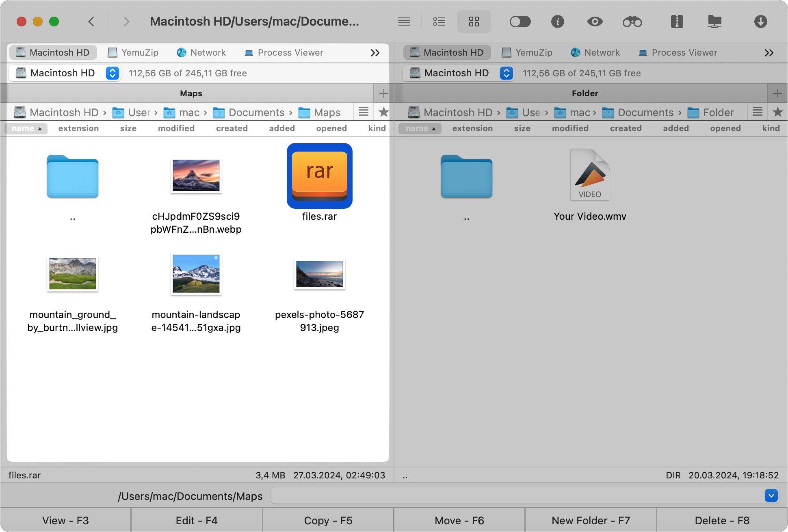
Task: Open the downloads queue icon
Action: 761,22
